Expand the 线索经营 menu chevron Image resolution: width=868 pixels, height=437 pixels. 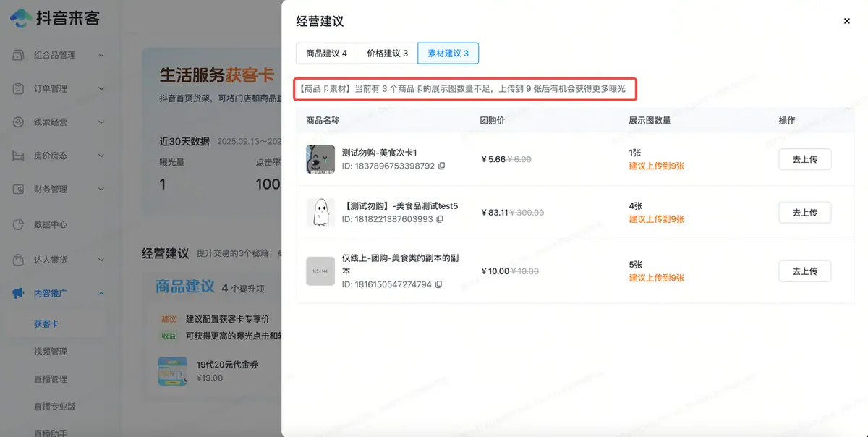pyautogui.click(x=101, y=122)
